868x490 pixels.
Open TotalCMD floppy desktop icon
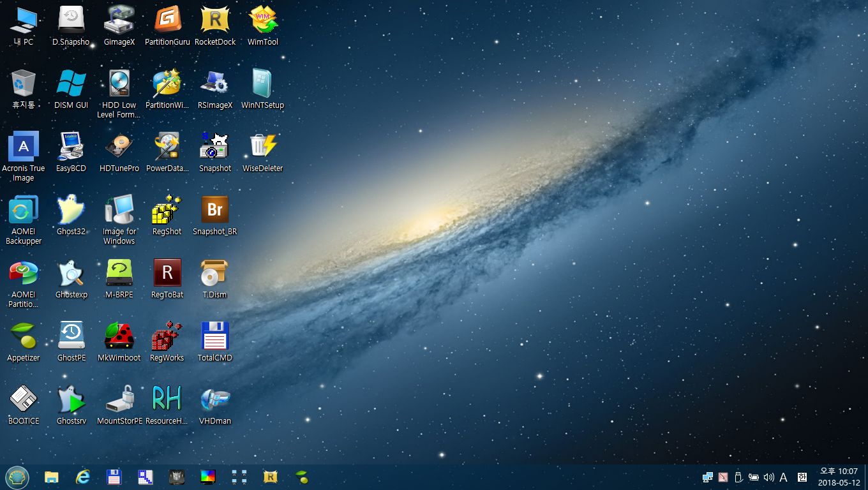215,342
